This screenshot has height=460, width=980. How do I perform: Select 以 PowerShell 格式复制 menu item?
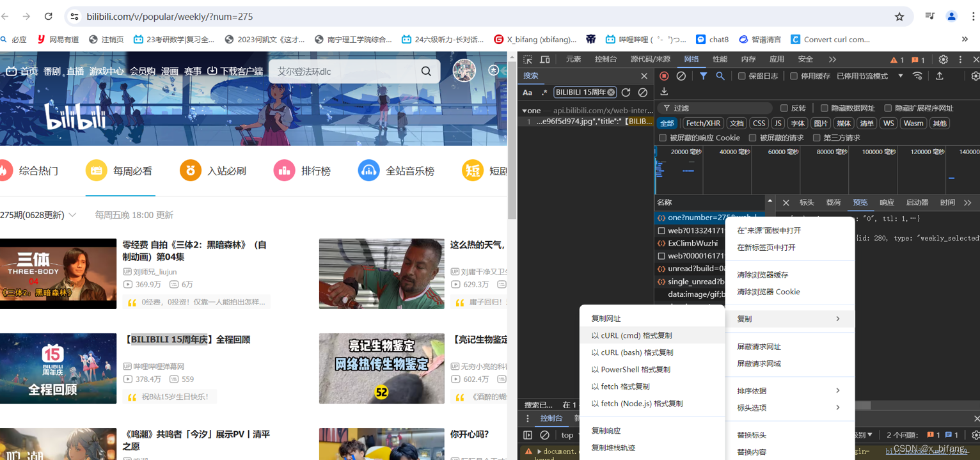[652, 369]
